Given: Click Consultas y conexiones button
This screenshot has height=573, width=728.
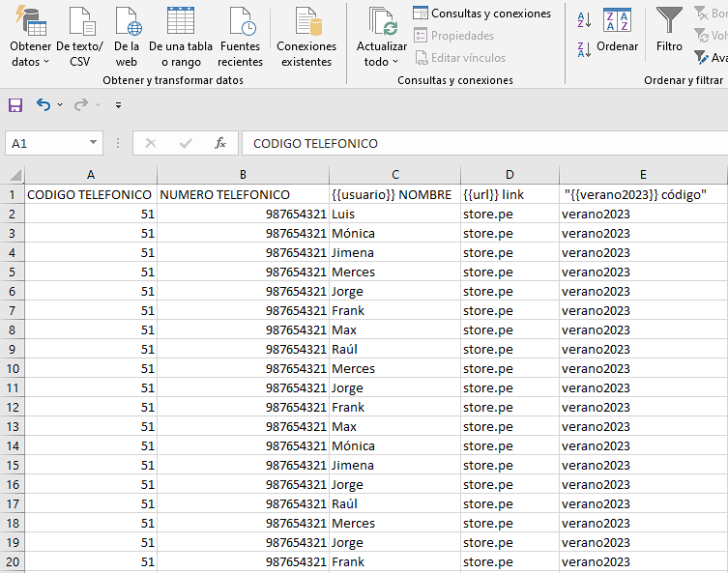Looking at the screenshot, I should (481, 14).
